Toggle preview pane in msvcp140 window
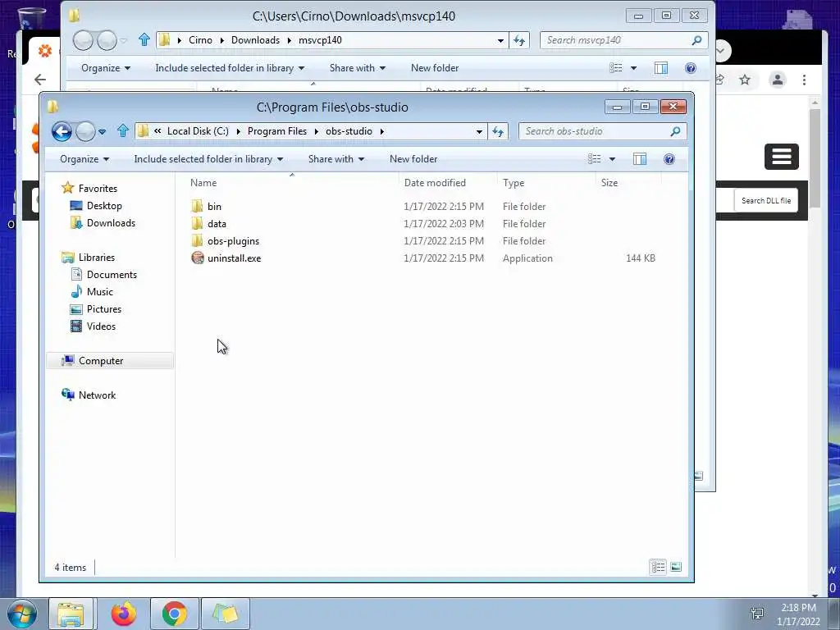 pos(661,68)
